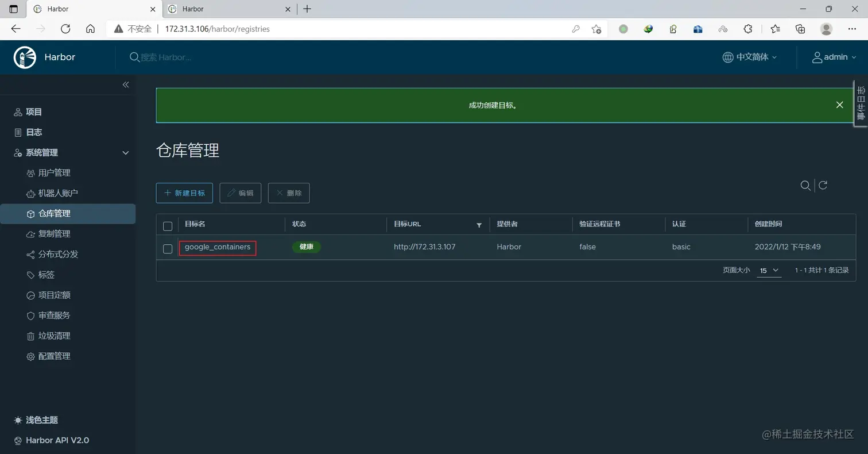Image resolution: width=868 pixels, height=454 pixels.
Task: Open the 页面大小 15 dropdown
Action: click(x=769, y=270)
